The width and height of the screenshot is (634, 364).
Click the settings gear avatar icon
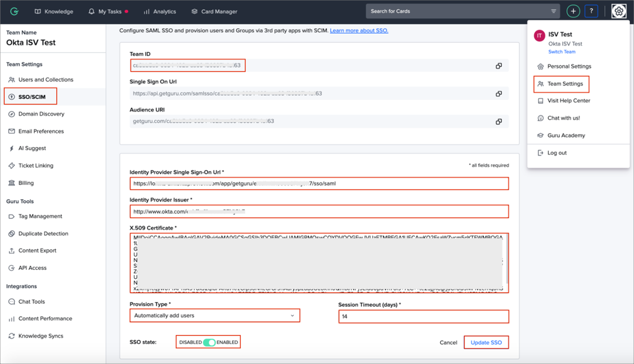click(x=618, y=11)
